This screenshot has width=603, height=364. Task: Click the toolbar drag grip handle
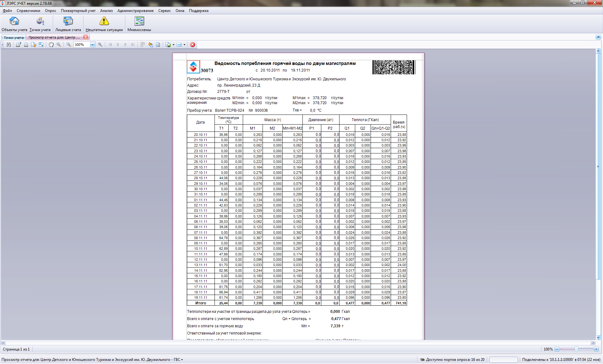2,45
